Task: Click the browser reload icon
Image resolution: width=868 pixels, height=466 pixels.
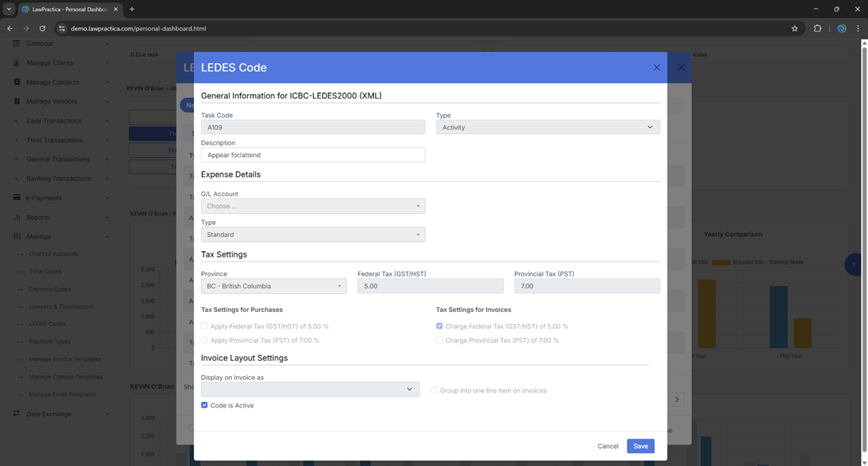Action: pos(43,28)
